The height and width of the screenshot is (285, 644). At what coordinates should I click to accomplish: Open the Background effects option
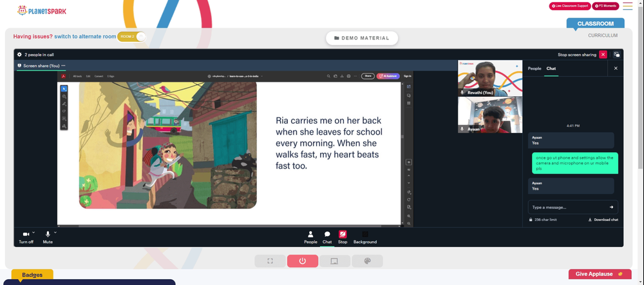click(365, 237)
